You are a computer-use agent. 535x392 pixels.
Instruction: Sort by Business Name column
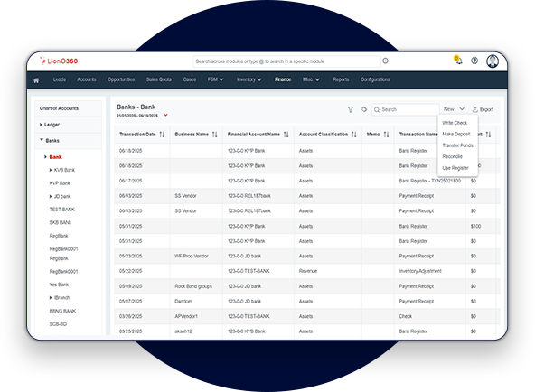(214, 135)
